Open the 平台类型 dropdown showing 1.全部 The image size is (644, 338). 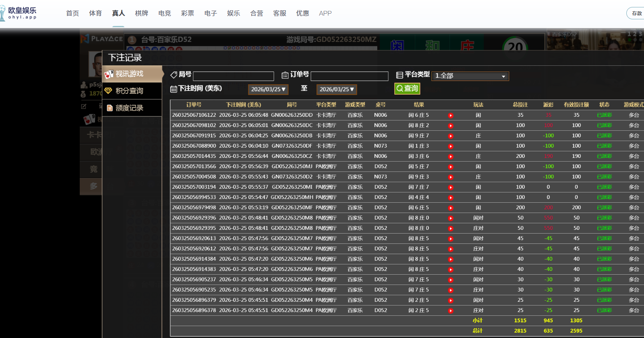(x=470, y=76)
